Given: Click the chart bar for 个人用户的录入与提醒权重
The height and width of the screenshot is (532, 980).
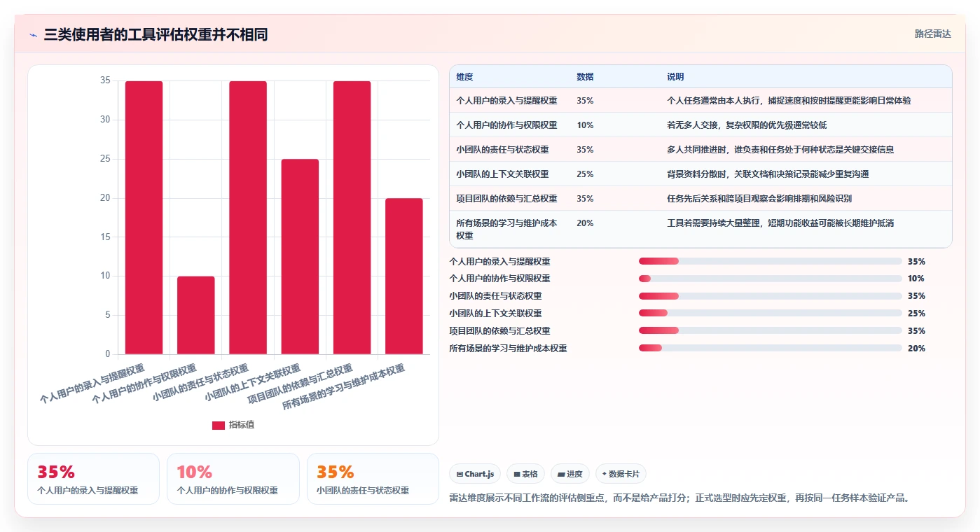Looking at the screenshot, I should coord(144,218).
